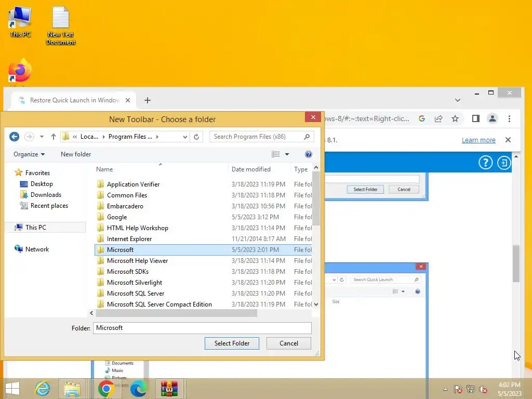Open WinRAR from taskbar
Screen dimensions: 532x399
coord(169,389)
